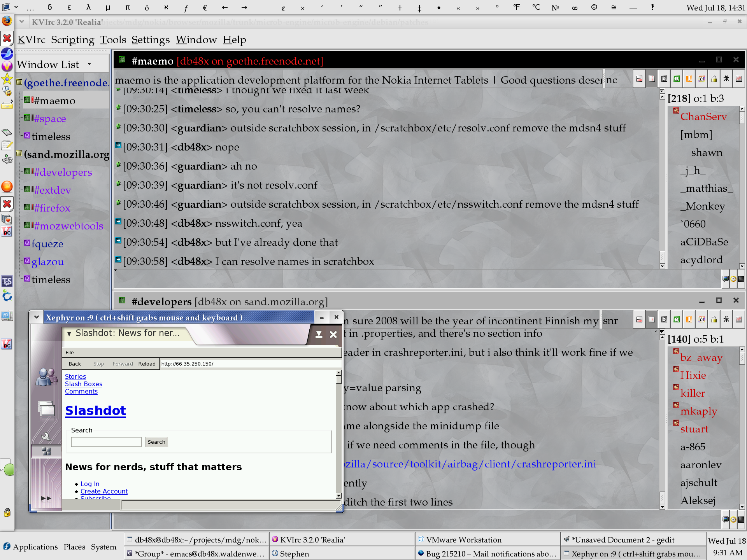Click the #maemo chat scrollbar handle
Viewport: 747px width, 560px height.
662,257
